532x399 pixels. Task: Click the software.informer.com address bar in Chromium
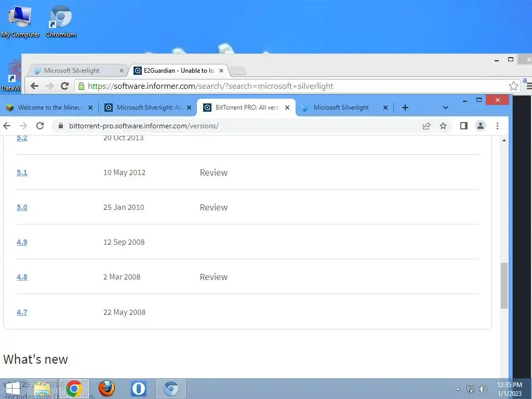[x=292, y=86]
